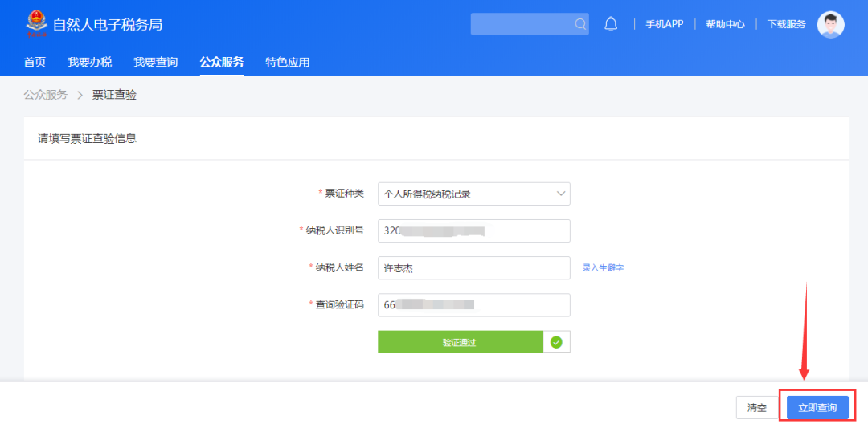Open 我要办税 menu
868x424 pixels.
tap(90, 62)
